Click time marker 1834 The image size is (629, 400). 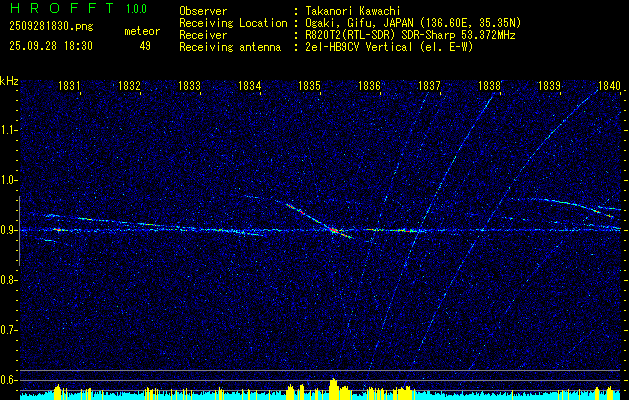250,86
